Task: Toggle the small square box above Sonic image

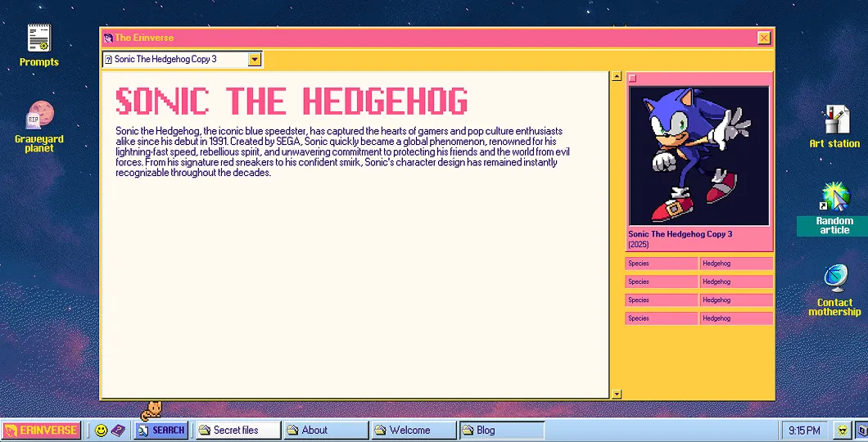Action: coord(633,78)
